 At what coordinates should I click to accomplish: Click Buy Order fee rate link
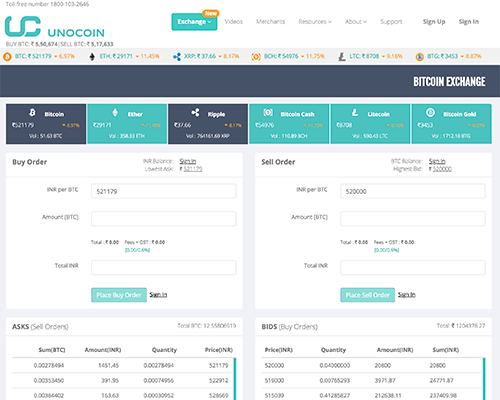pyautogui.click(x=137, y=250)
